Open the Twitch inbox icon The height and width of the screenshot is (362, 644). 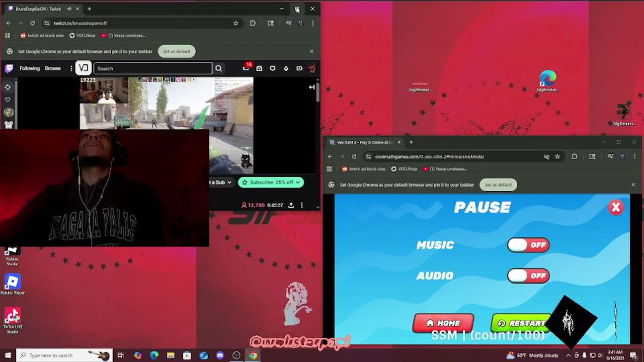coord(259,68)
